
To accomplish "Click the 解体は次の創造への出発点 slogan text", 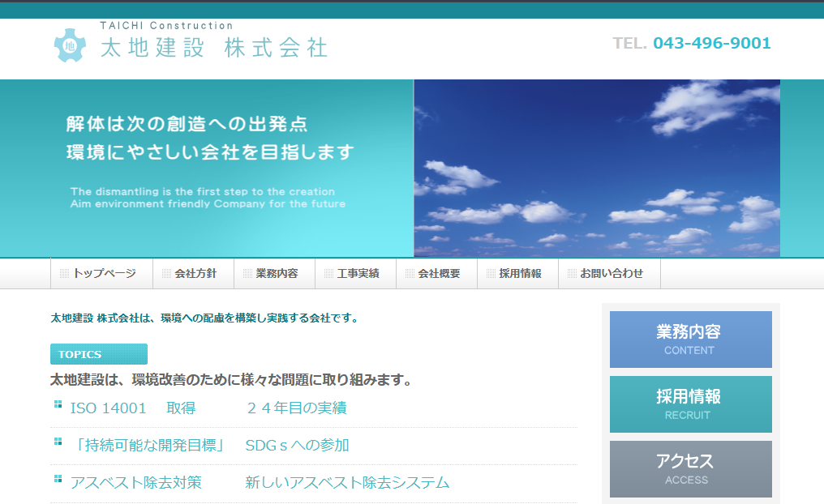I will point(187,124).
